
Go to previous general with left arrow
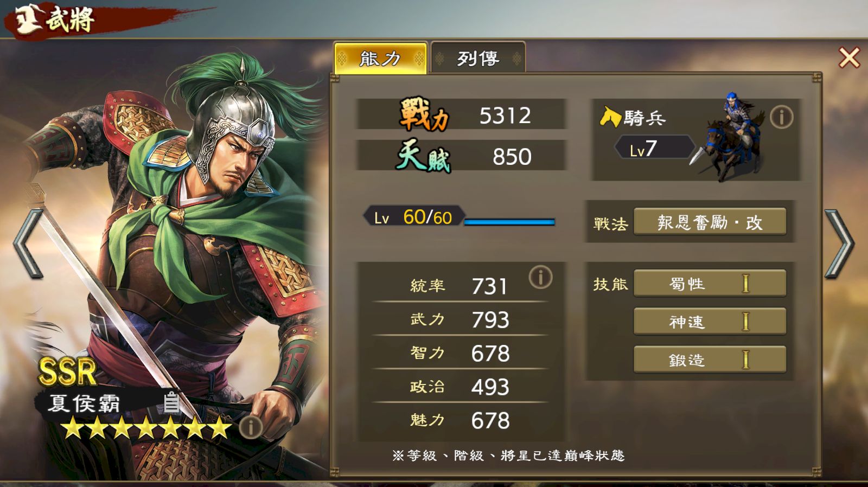click(28, 244)
